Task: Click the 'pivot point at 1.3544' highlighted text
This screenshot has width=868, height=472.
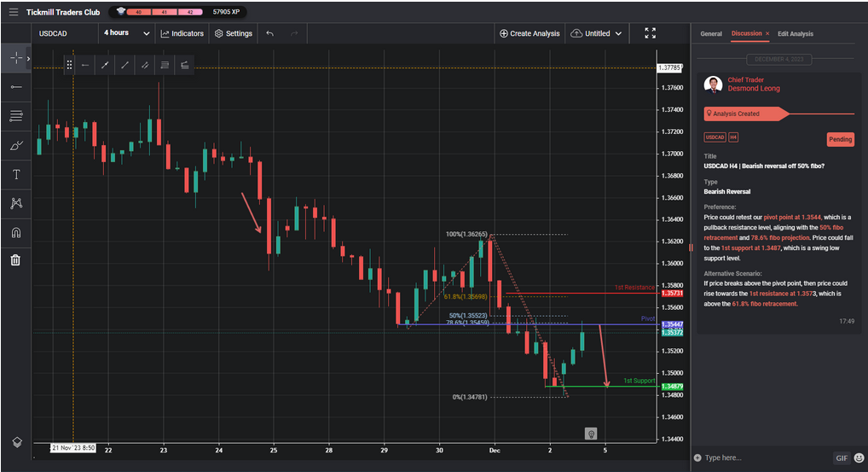Action: (x=792, y=217)
